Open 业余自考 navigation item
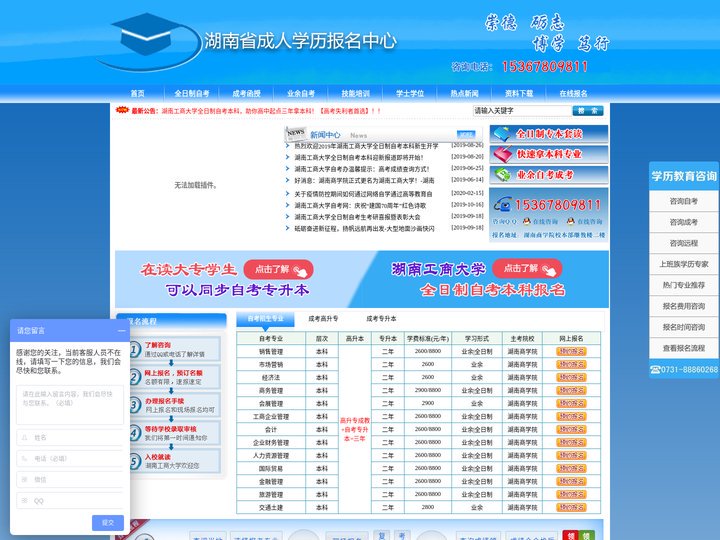Viewport: 720px width, 540px height. click(301, 94)
